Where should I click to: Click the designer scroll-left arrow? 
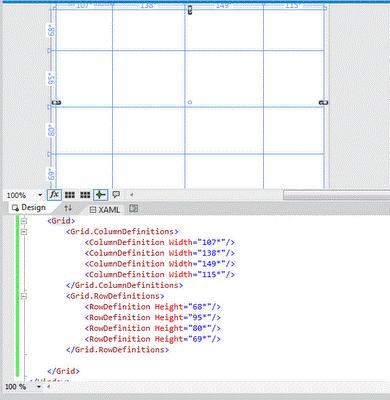[x=131, y=195]
